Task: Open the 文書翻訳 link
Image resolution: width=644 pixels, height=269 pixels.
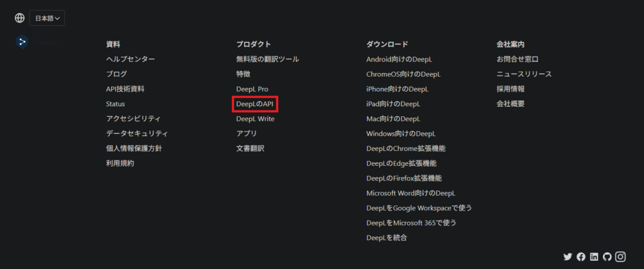Action: coord(250,149)
